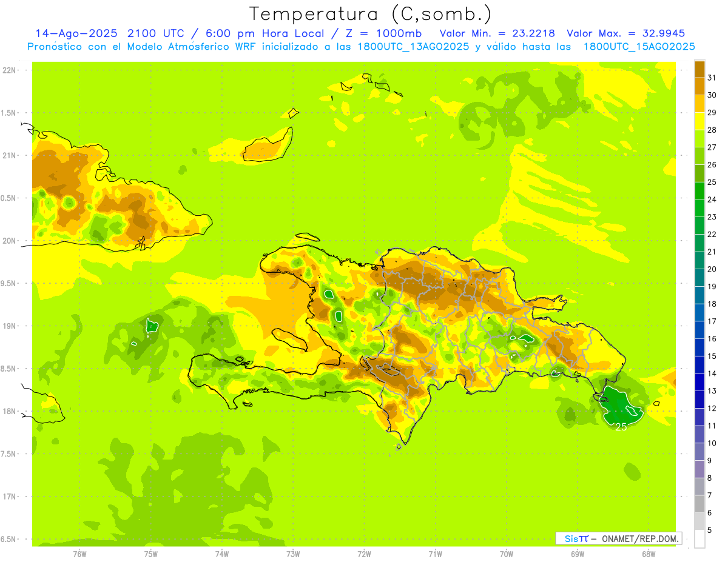
Task: Click the "19N" latitude label
Action: pos(10,326)
